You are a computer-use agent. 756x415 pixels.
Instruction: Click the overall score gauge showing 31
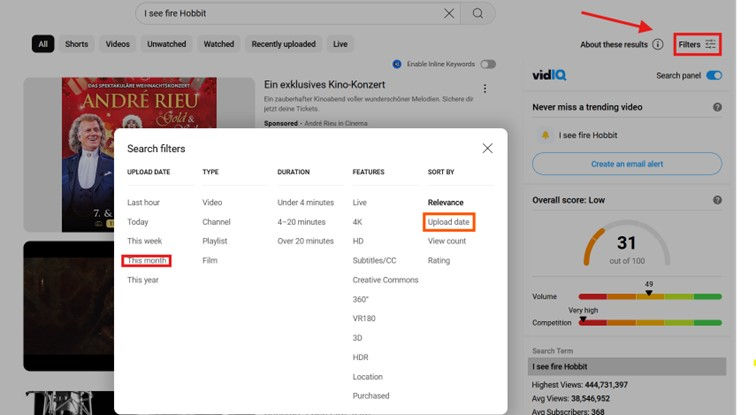pos(627,243)
